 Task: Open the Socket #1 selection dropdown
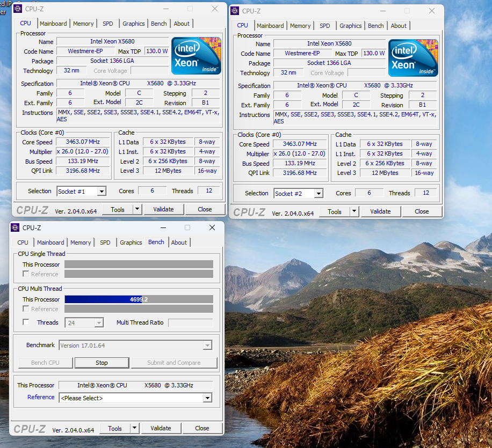pos(102,191)
